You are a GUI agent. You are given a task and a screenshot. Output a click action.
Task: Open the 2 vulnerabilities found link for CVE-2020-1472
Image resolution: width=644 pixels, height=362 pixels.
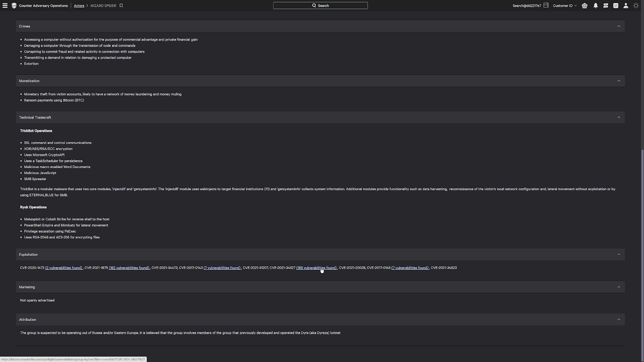point(64,268)
